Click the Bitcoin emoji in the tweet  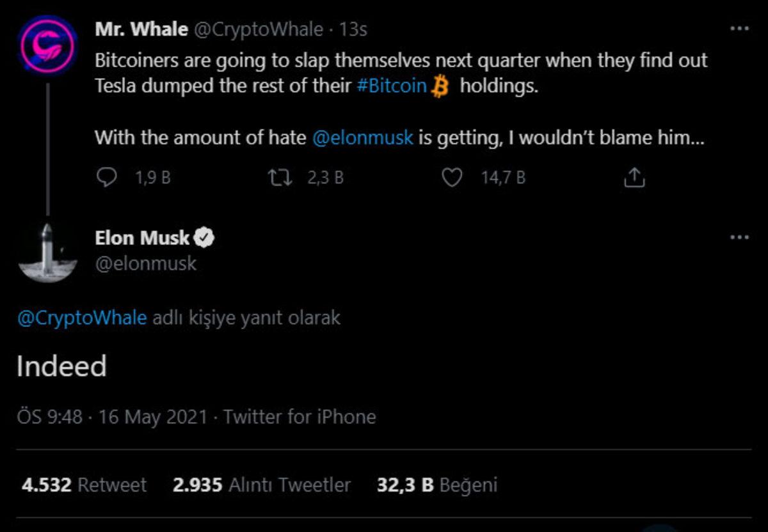tap(440, 86)
